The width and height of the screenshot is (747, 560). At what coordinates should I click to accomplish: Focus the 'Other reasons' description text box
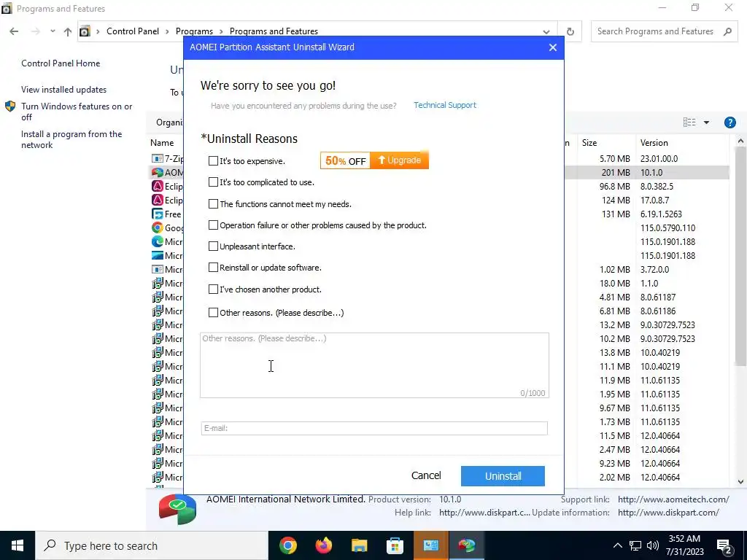374,365
